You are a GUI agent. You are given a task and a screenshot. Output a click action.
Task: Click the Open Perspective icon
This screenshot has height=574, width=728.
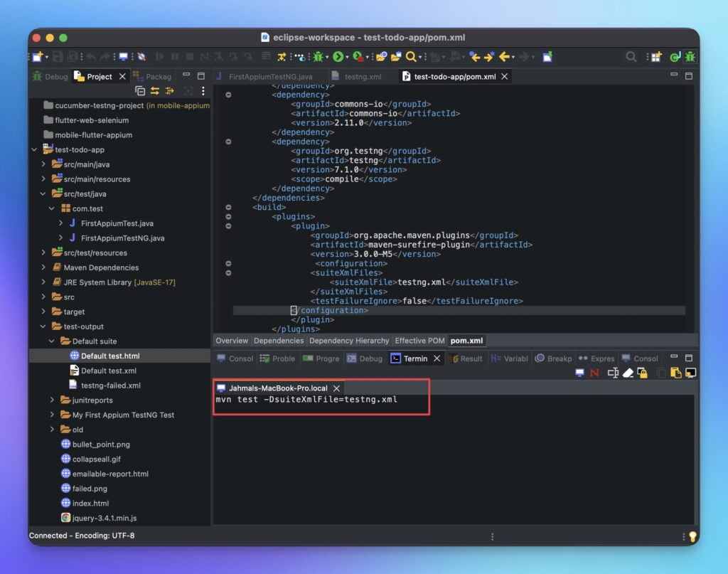tap(656, 57)
